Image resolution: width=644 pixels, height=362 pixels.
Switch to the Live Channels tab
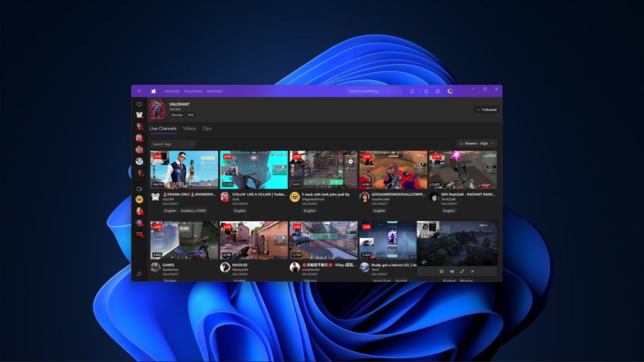tap(163, 128)
